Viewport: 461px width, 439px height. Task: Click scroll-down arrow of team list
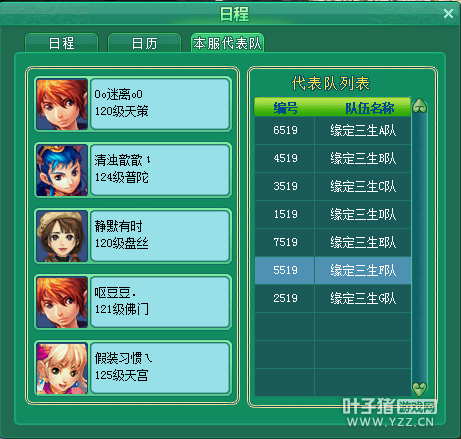[419, 388]
